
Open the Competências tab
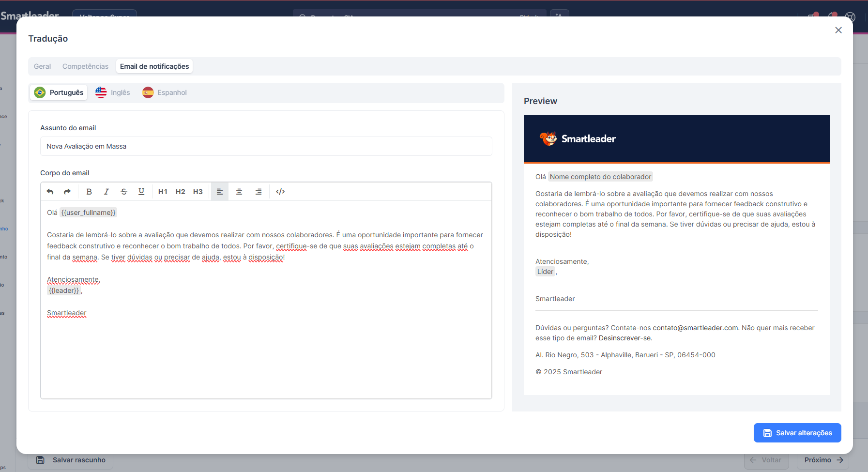point(85,66)
